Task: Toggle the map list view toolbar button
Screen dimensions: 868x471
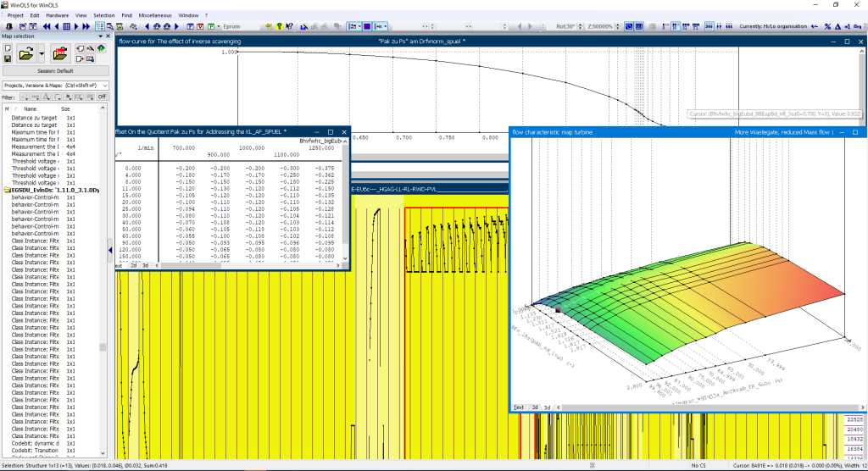Action: (x=100, y=26)
